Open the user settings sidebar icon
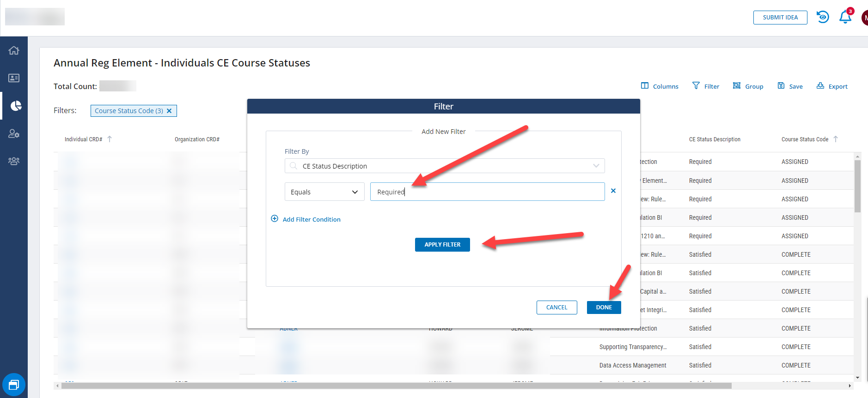The height and width of the screenshot is (398, 868). click(x=14, y=134)
